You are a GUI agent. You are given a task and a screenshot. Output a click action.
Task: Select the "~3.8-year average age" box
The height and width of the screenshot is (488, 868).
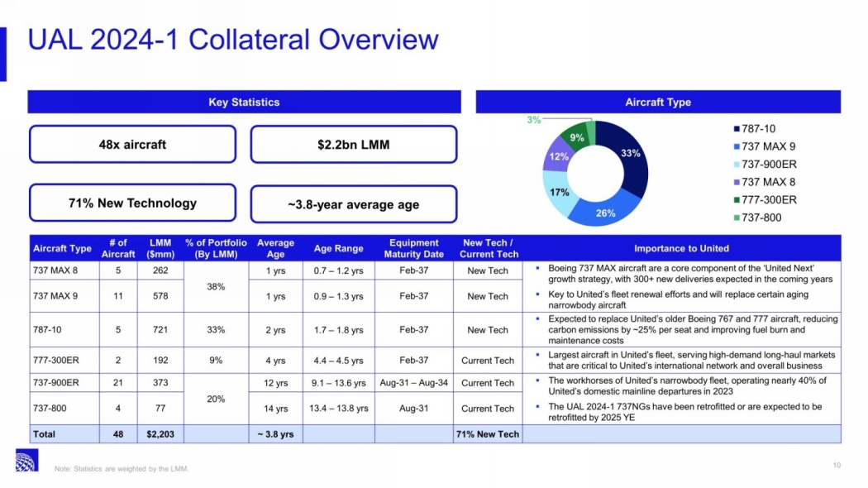pyautogui.click(x=353, y=204)
